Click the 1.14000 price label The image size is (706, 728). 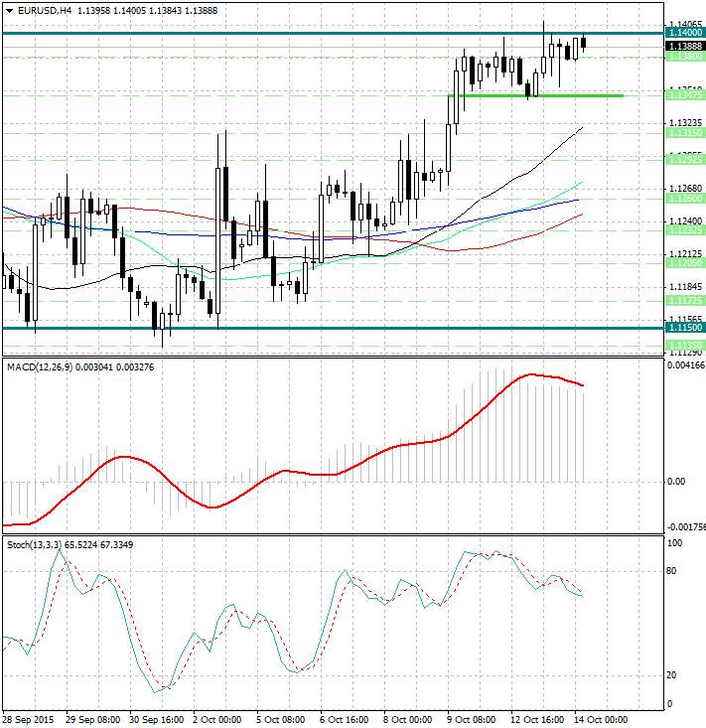pyautogui.click(x=685, y=33)
